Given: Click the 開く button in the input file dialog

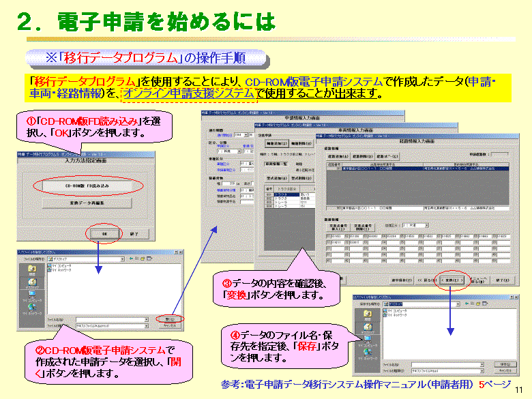Looking at the screenshot, I should 170,319.
